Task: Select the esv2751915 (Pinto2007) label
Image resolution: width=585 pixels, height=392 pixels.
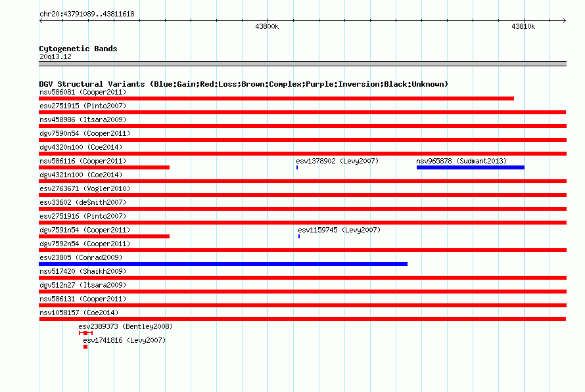Action: (83, 106)
